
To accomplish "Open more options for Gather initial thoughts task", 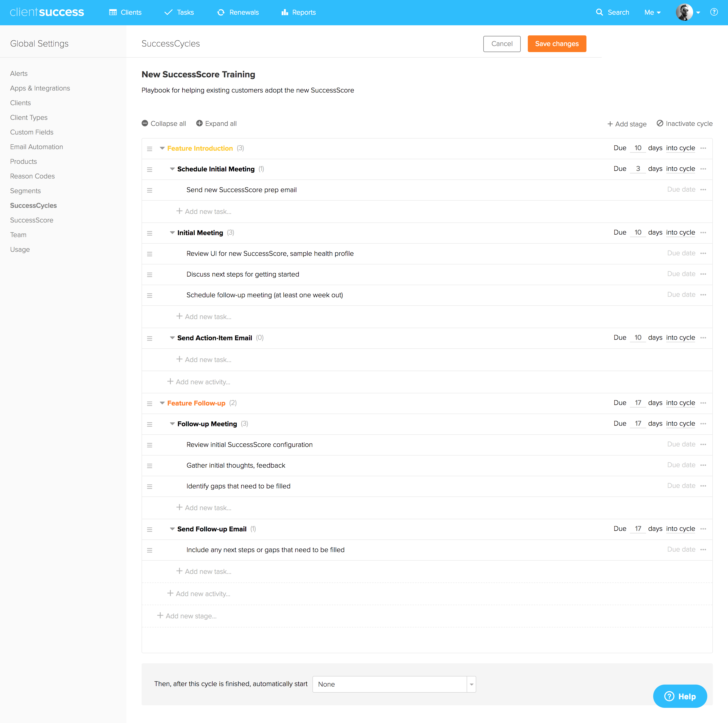I will pyautogui.click(x=703, y=465).
